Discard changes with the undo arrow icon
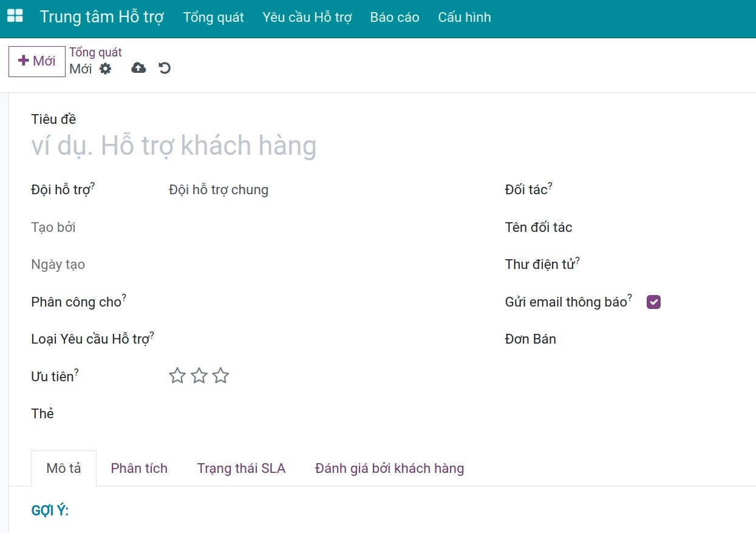756x533 pixels. (165, 68)
